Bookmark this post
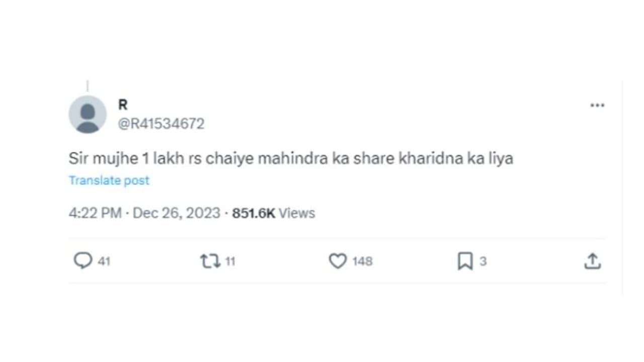 (x=465, y=261)
